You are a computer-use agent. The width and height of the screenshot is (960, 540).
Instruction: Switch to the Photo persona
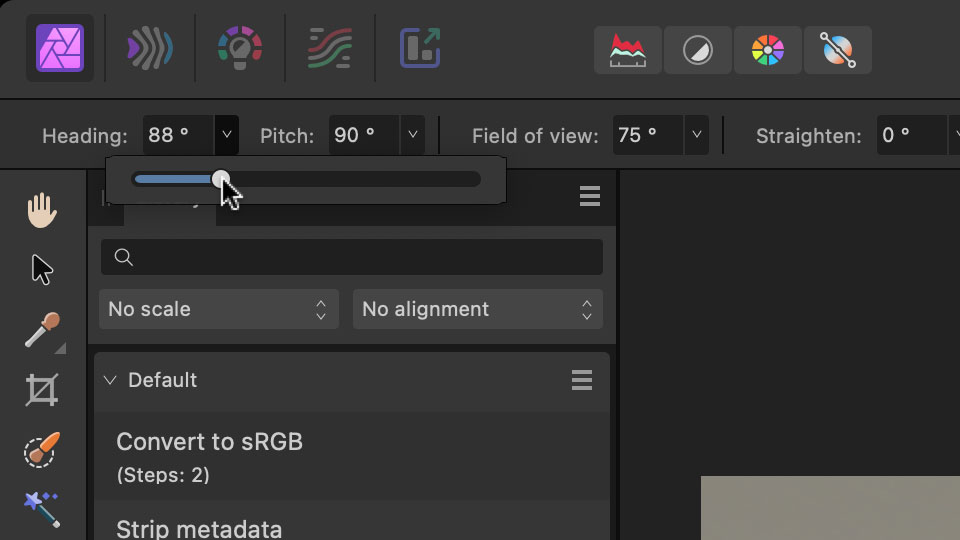pos(60,48)
